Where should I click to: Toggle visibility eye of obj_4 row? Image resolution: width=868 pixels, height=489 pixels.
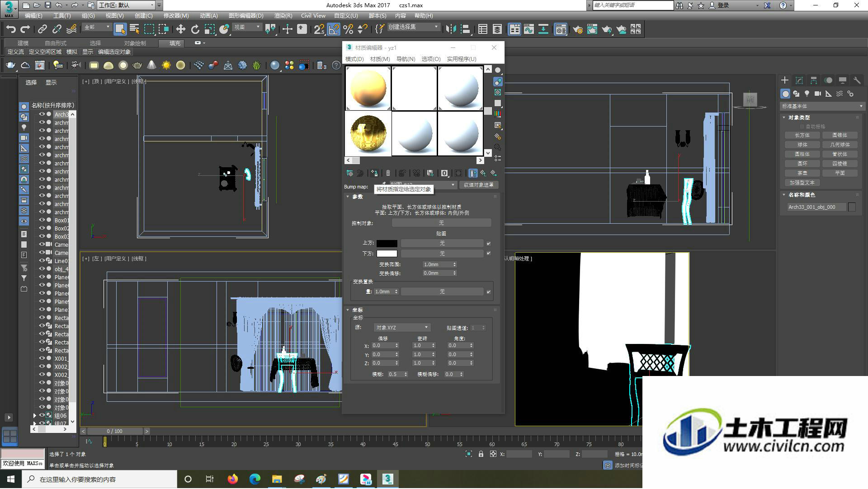coord(42,269)
